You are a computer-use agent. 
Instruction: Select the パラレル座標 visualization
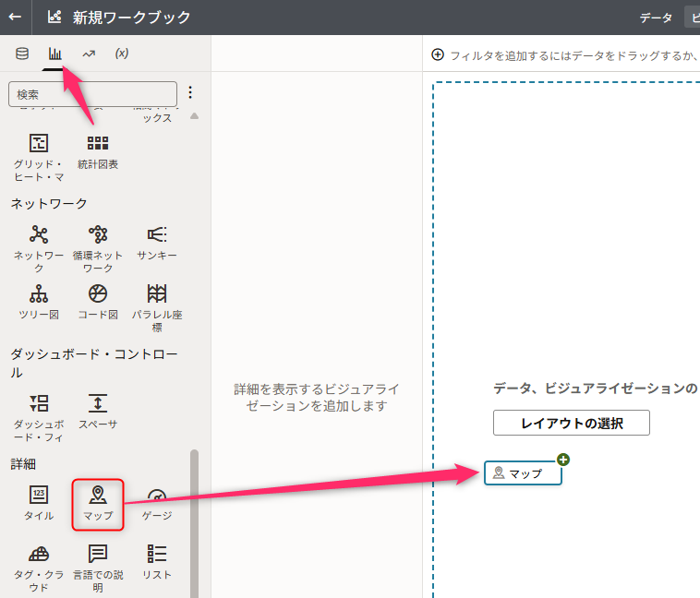coord(157,308)
